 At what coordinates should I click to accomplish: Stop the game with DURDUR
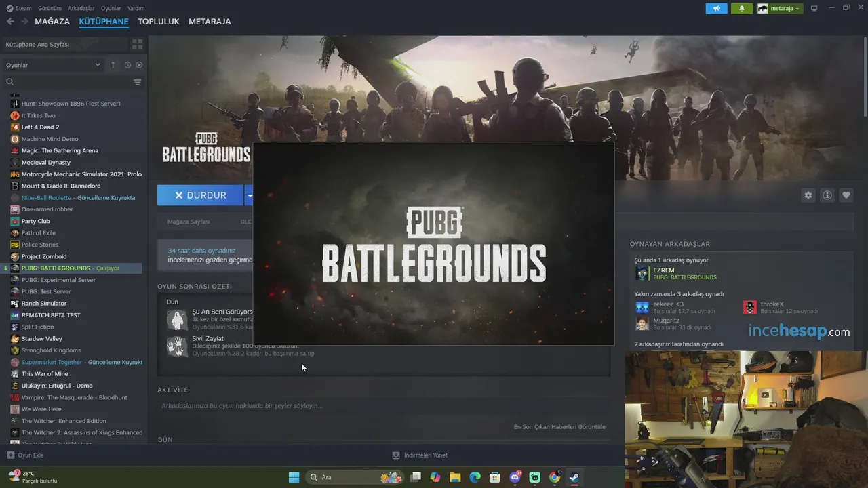200,195
